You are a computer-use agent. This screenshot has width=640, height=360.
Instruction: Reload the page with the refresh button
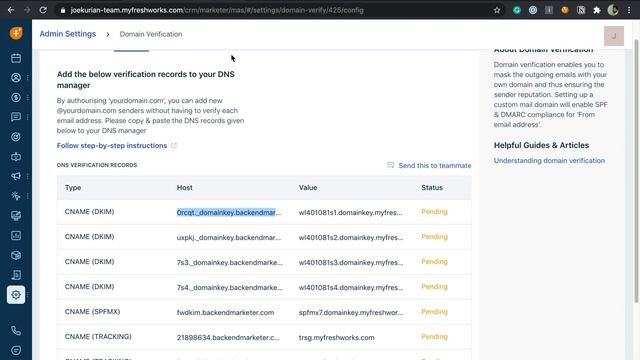point(43,10)
